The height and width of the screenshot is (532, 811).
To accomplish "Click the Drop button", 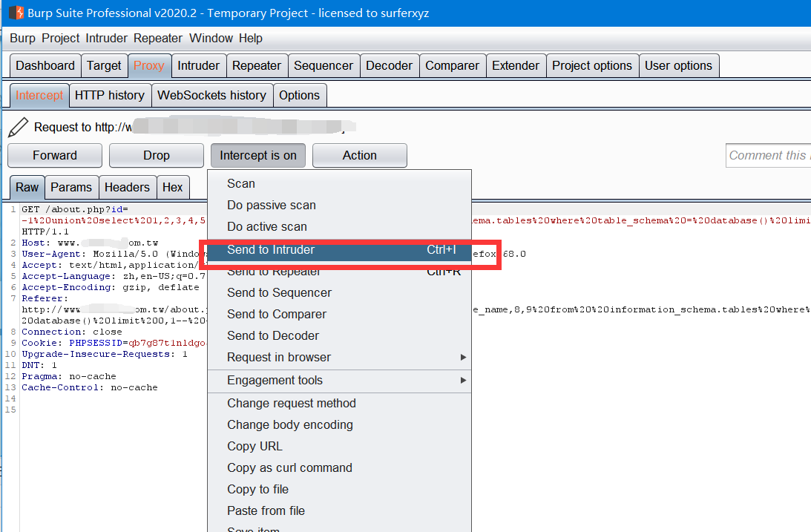I will [x=157, y=156].
